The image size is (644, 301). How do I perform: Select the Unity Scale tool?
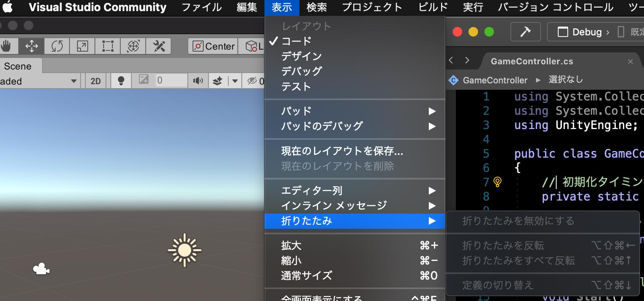[x=82, y=46]
